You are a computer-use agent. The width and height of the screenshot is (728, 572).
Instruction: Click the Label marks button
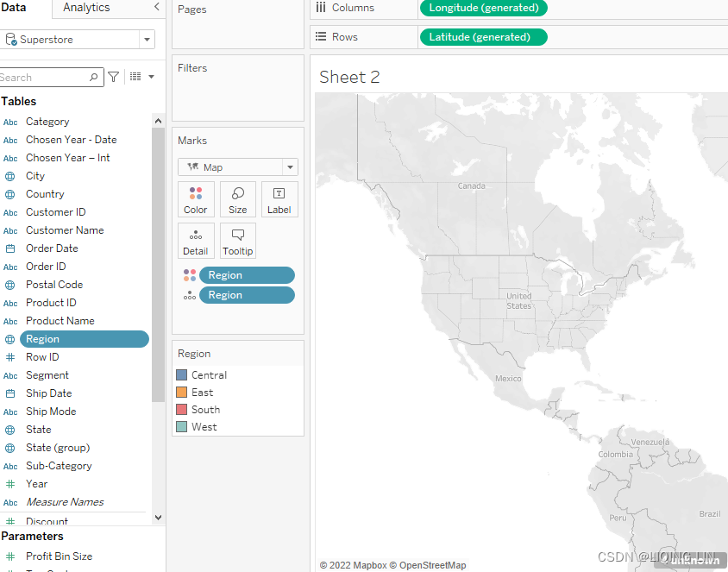pos(279,199)
